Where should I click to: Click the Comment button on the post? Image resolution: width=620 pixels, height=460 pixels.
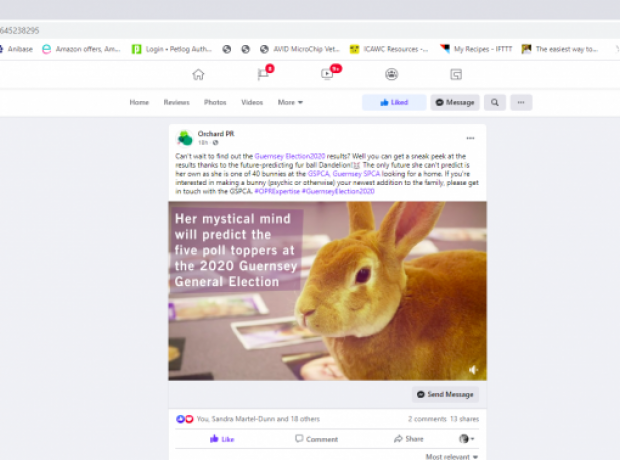[316, 439]
